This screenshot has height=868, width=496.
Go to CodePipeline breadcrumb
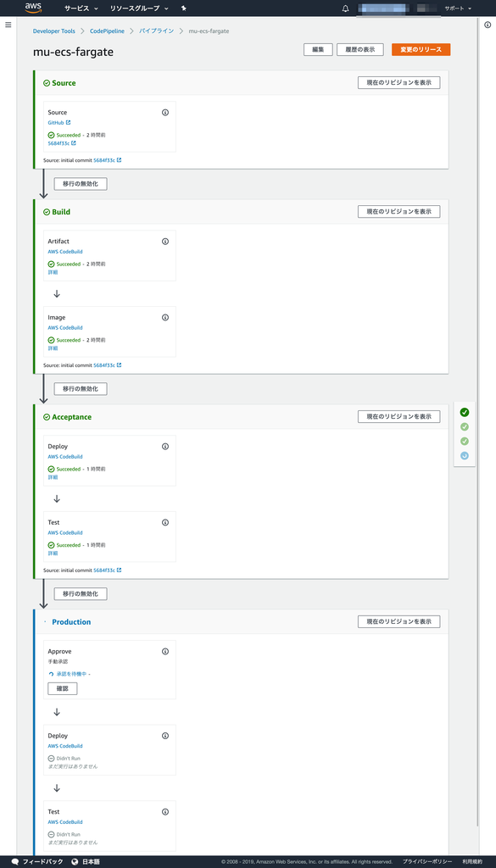coord(108,31)
